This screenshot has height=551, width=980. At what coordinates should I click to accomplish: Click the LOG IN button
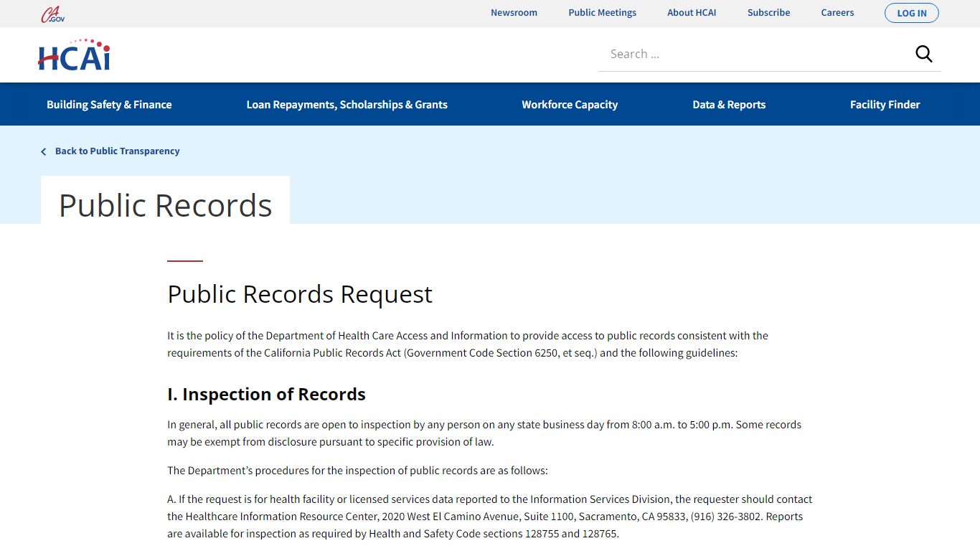[x=912, y=13]
